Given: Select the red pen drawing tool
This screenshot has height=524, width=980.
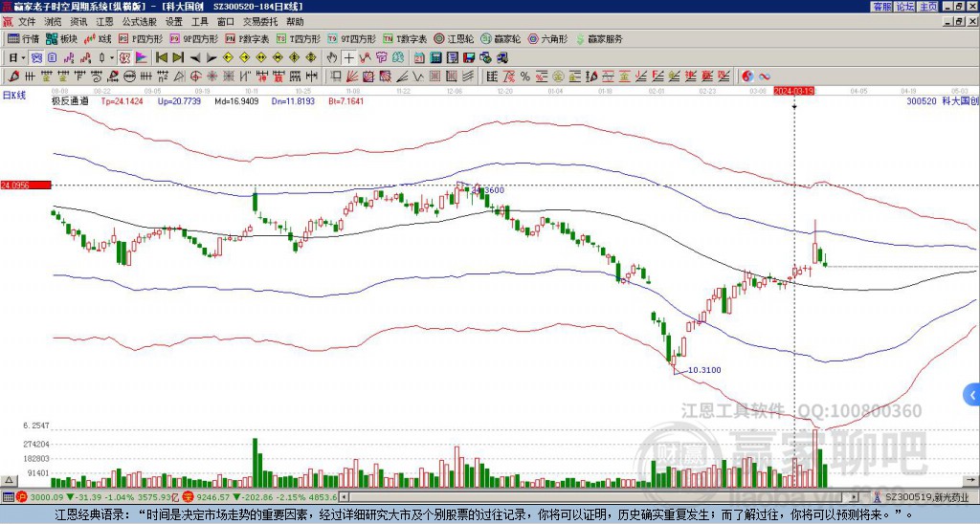Looking at the screenshot, I should coord(12,76).
